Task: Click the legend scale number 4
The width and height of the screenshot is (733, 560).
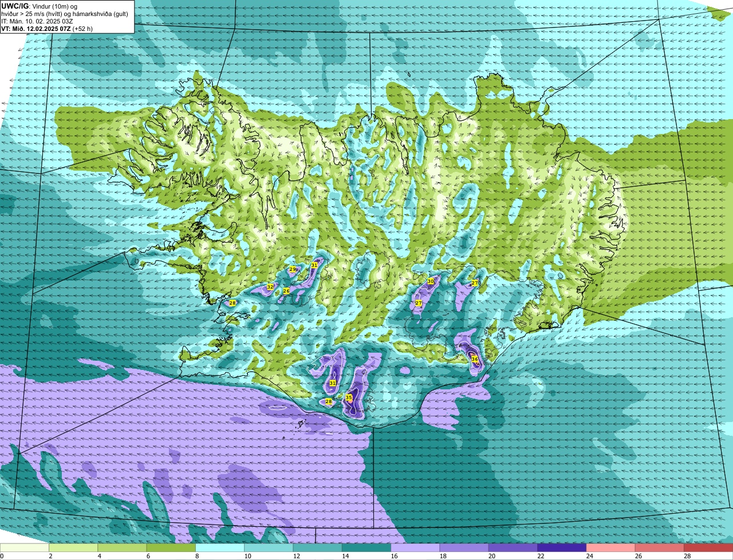Action: [99, 556]
